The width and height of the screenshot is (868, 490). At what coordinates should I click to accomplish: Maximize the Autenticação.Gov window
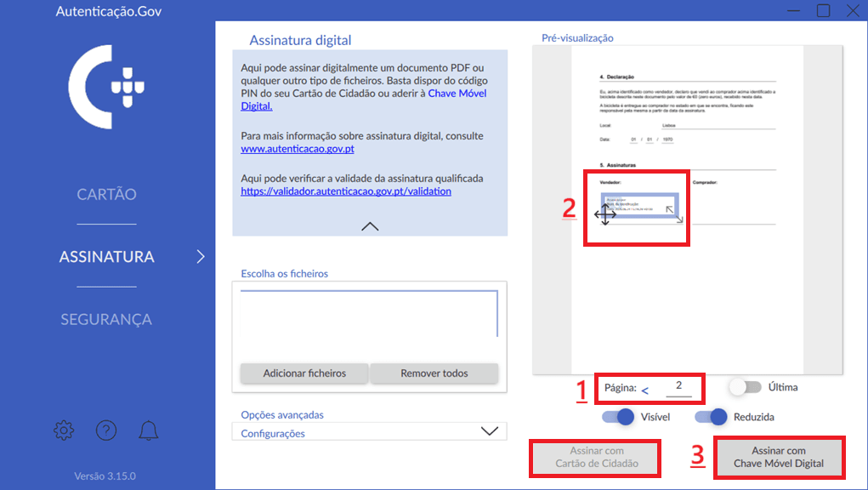click(x=823, y=11)
